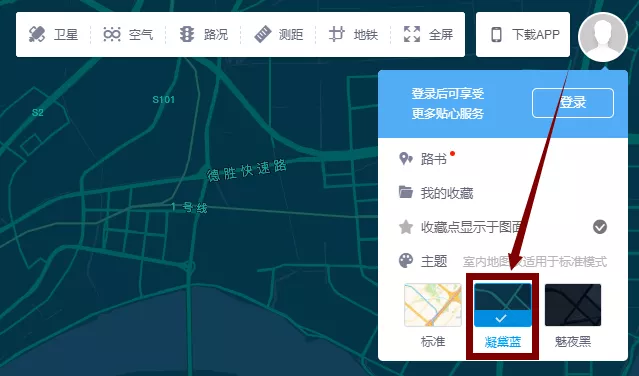Click the star icon for 收藏点显示于图面

tap(405, 226)
